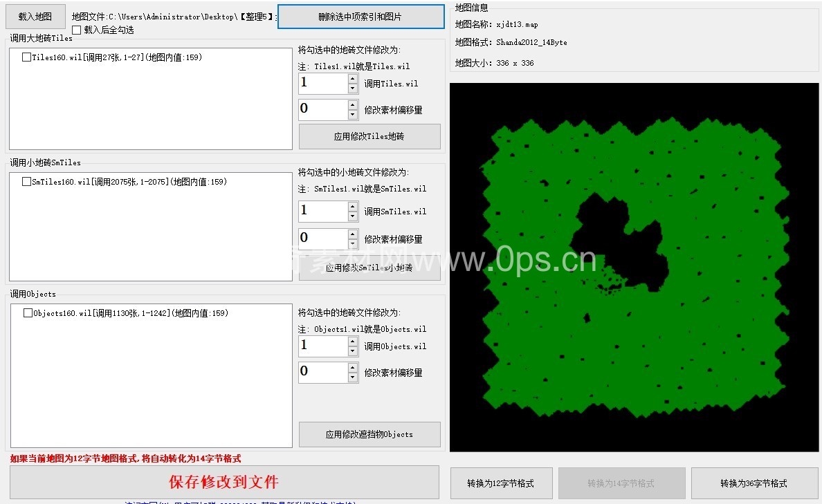Click 转换为36字节格式 button

click(x=753, y=483)
